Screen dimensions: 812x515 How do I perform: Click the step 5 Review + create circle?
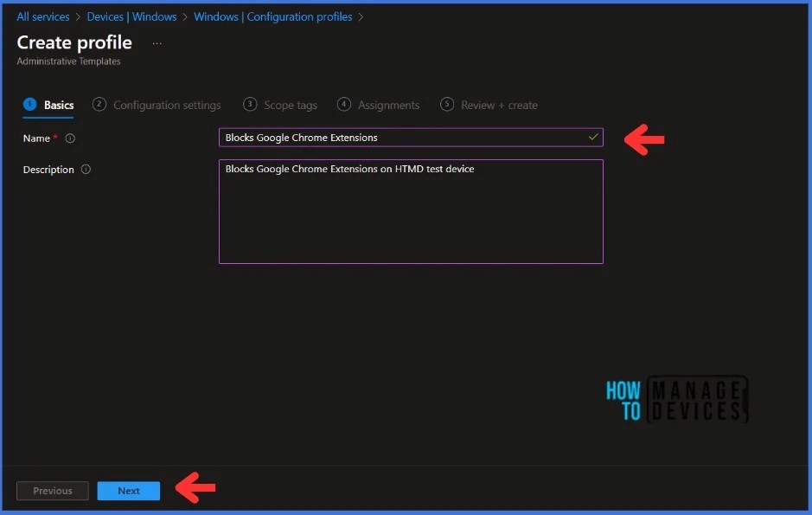click(x=447, y=104)
